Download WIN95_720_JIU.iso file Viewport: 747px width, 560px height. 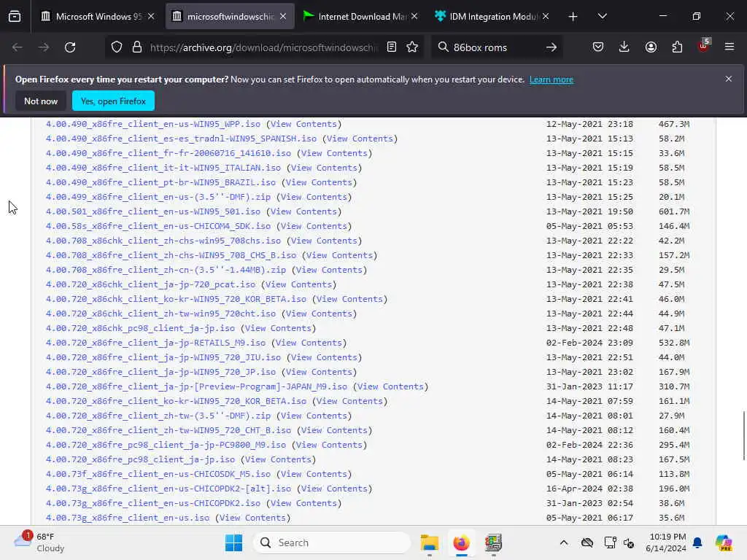coord(163,357)
